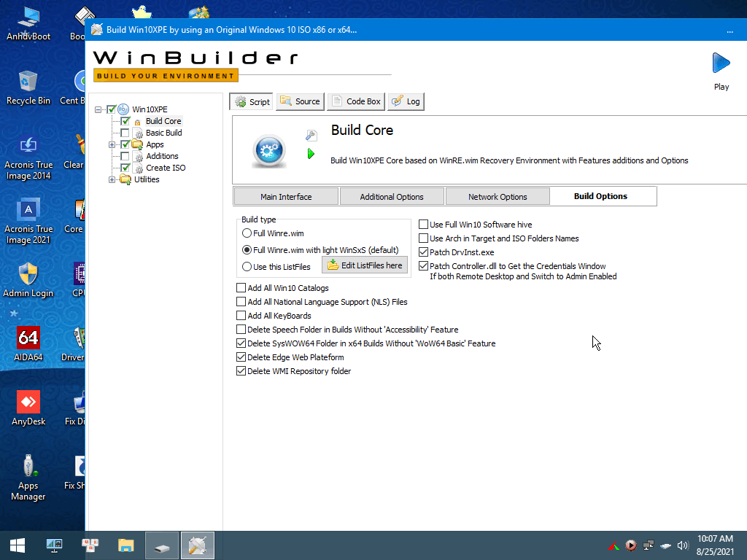Switch to Main Interface tab
Screen dimensions: 747x560
tap(286, 197)
